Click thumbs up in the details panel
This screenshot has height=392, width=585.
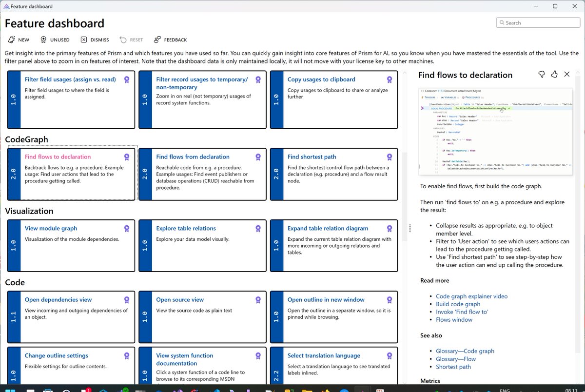click(x=554, y=74)
